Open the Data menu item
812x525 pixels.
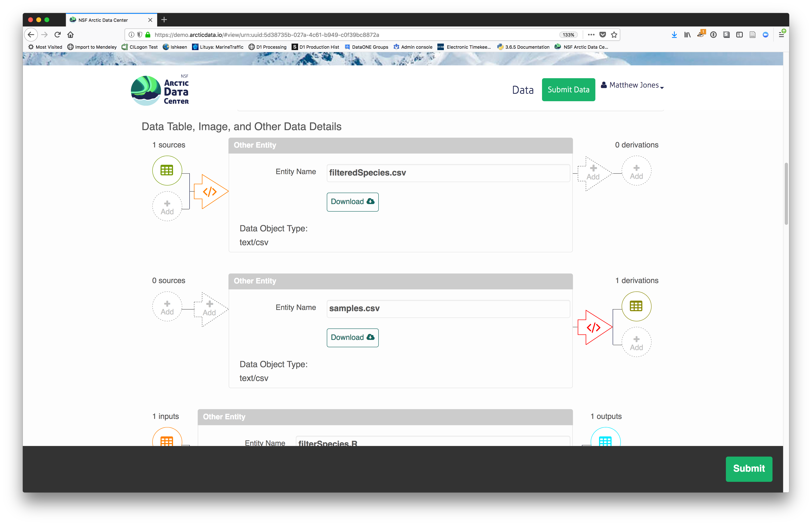523,90
